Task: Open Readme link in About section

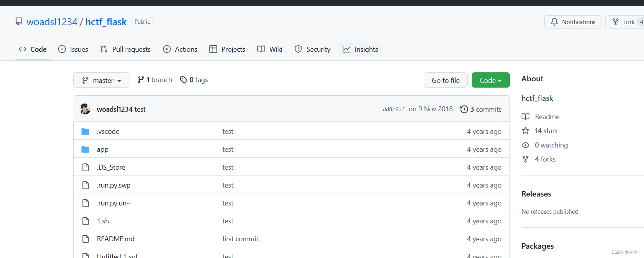Action: [540, 117]
